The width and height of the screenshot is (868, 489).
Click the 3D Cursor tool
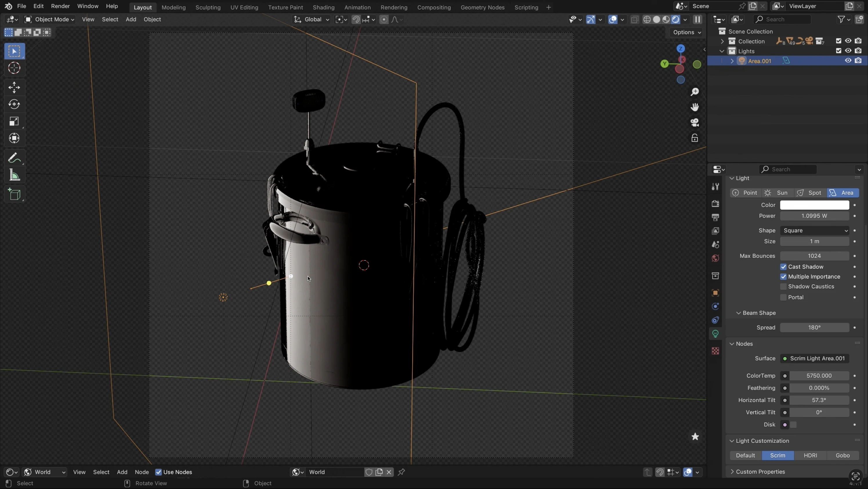(x=14, y=68)
